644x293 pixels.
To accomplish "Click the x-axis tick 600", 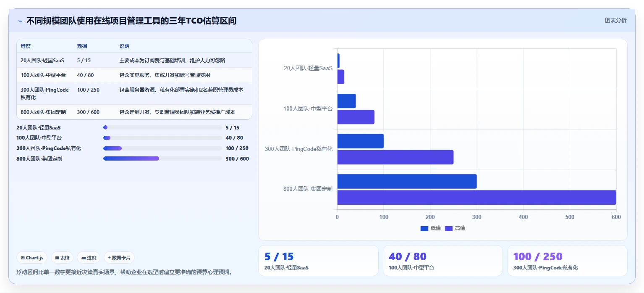I will pyautogui.click(x=616, y=217).
